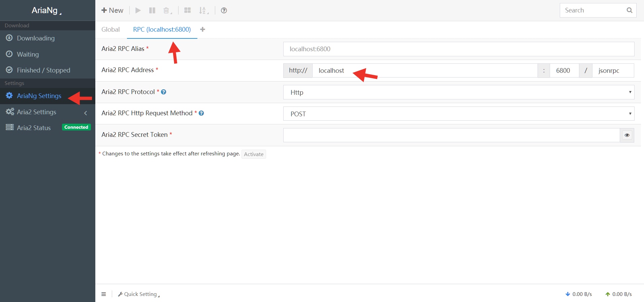Click the Aria2 RPC Alias field
The image size is (644, 302).
click(x=459, y=49)
